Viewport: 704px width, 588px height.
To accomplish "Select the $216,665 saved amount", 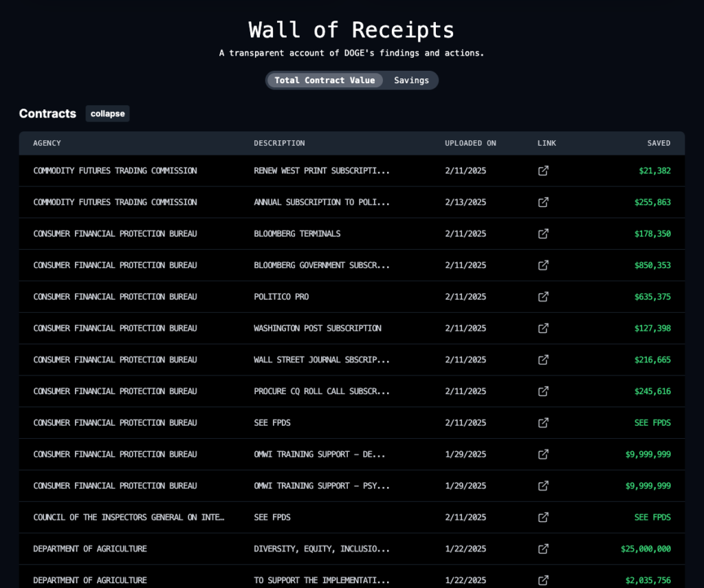I will (x=652, y=360).
